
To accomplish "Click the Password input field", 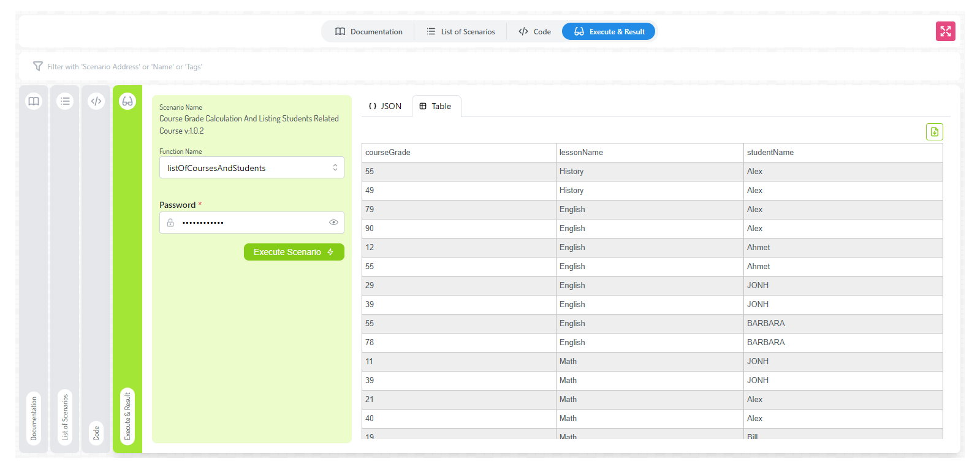I will click(251, 223).
